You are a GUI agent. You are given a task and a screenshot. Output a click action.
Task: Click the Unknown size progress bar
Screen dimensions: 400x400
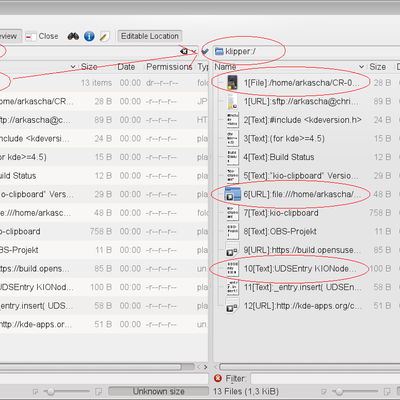click(158, 391)
